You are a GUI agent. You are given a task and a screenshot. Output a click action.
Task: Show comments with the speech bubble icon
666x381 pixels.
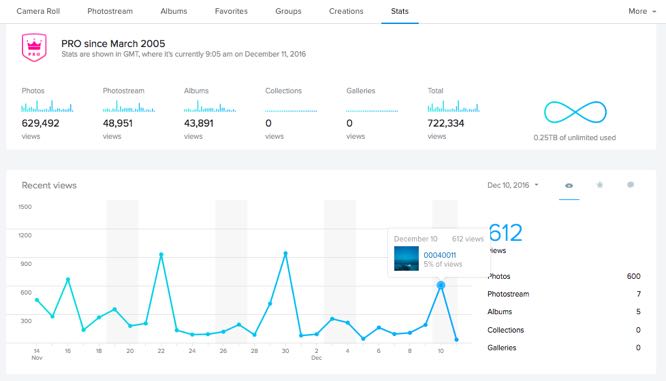point(630,185)
